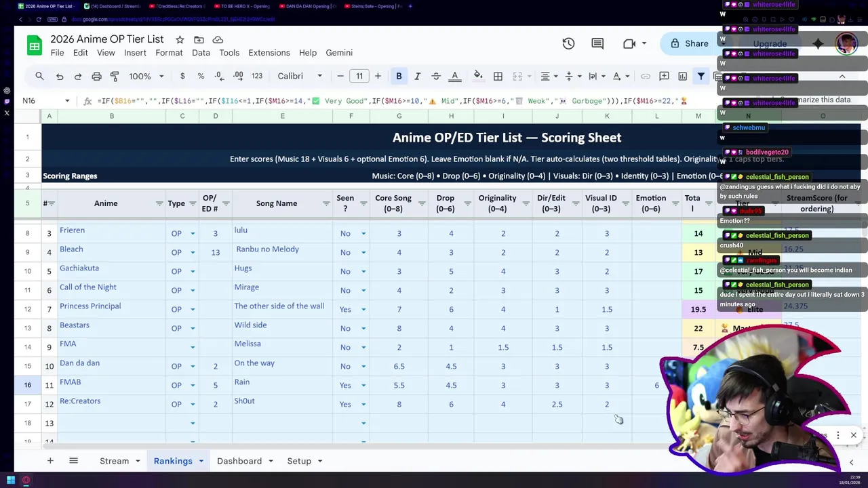The height and width of the screenshot is (488, 868).
Task: Open version history clock icon
Action: click(568, 43)
